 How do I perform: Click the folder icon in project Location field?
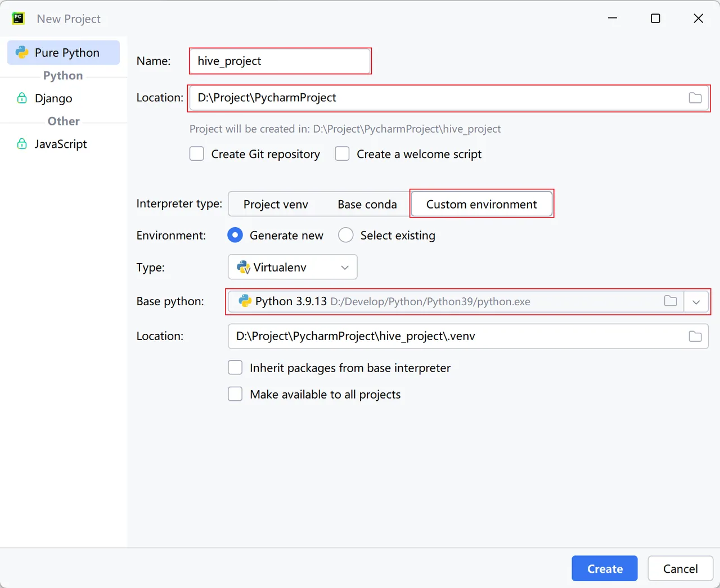695,98
